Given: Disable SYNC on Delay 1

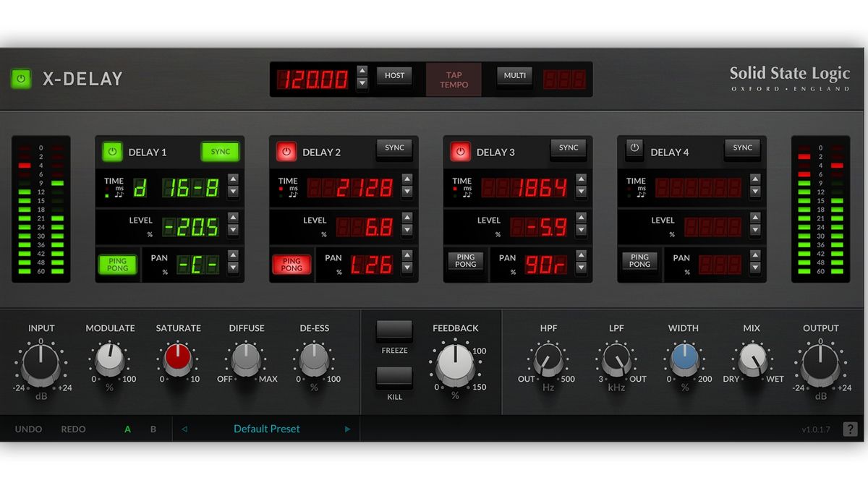Looking at the screenshot, I should (x=220, y=151).
